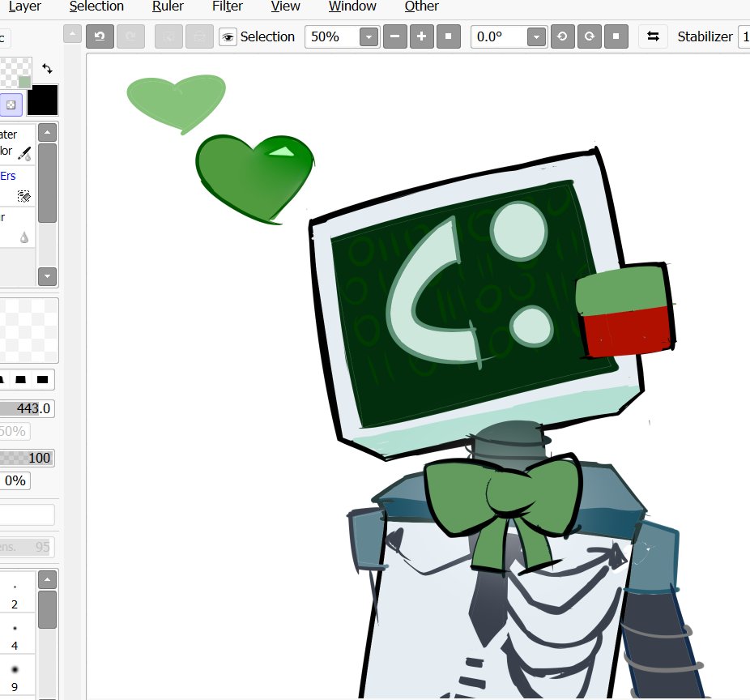
Task: Open the 0.0° rotation angle dropdown
Action: 537,36
